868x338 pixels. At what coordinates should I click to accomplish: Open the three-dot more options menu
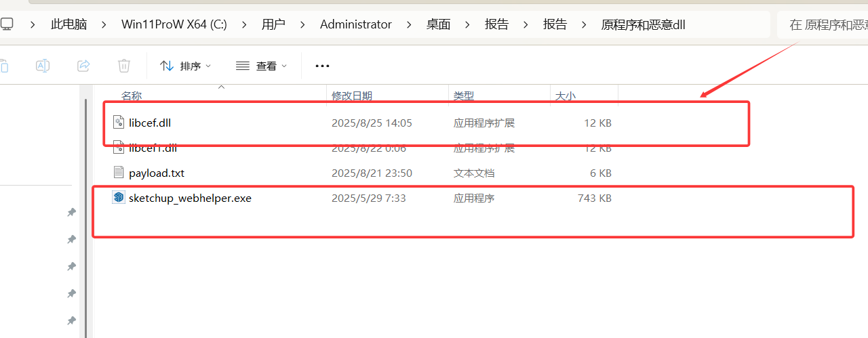click(x=322, y=66)
